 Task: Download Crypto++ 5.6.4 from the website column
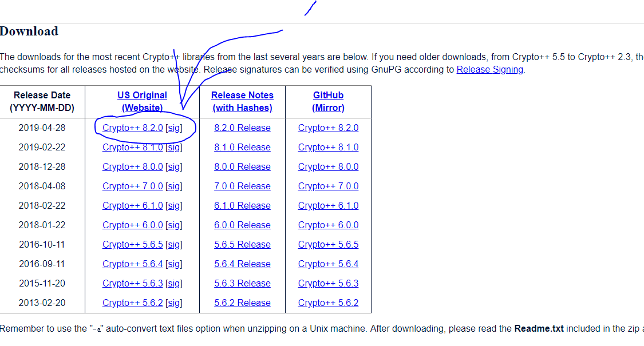click(x=133, y=264)
